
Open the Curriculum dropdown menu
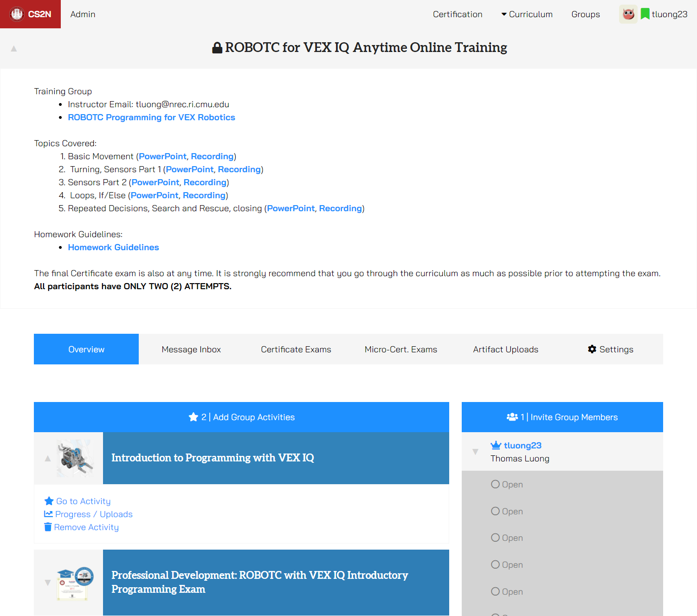pos(527,14)
